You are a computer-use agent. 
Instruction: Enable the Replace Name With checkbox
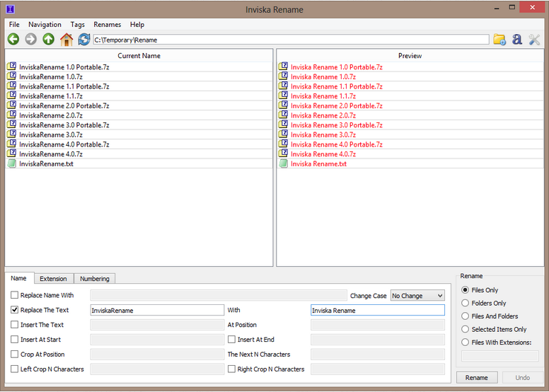pos(14,295)
